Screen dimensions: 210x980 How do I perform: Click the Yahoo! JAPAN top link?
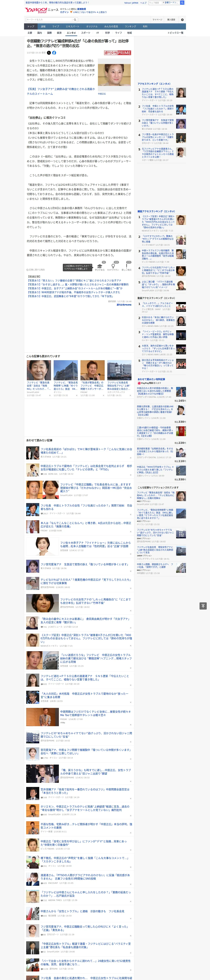[131, 3]
